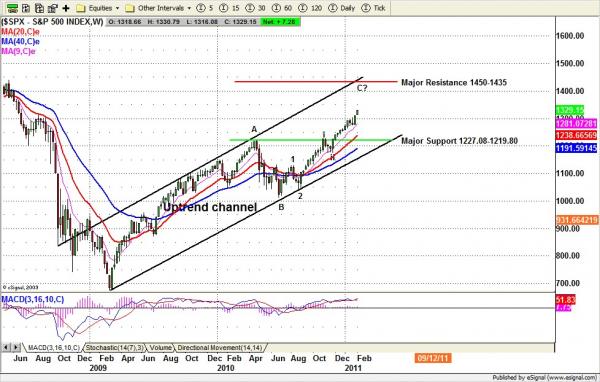The image size is (600, 382).
Task: Open the MACD(3,16,10,C) tab
Action: (x=54, y=348)
